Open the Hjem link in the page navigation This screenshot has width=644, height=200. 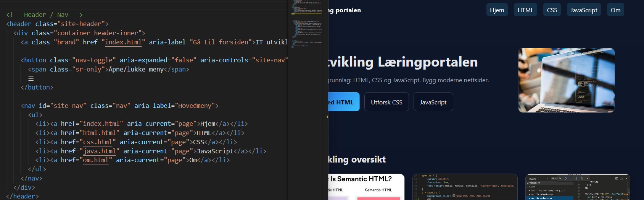click(x=497, y=10)
